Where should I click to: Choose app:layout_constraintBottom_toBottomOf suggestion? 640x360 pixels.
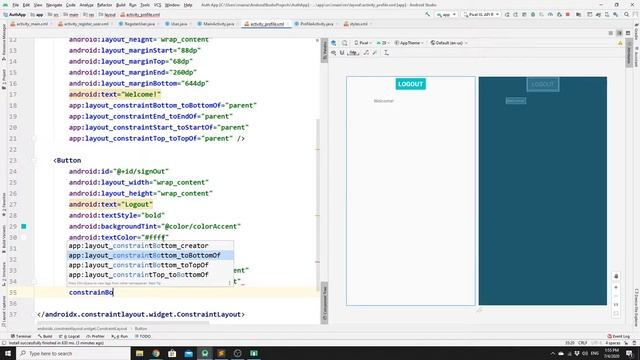[x=150, y=256]
